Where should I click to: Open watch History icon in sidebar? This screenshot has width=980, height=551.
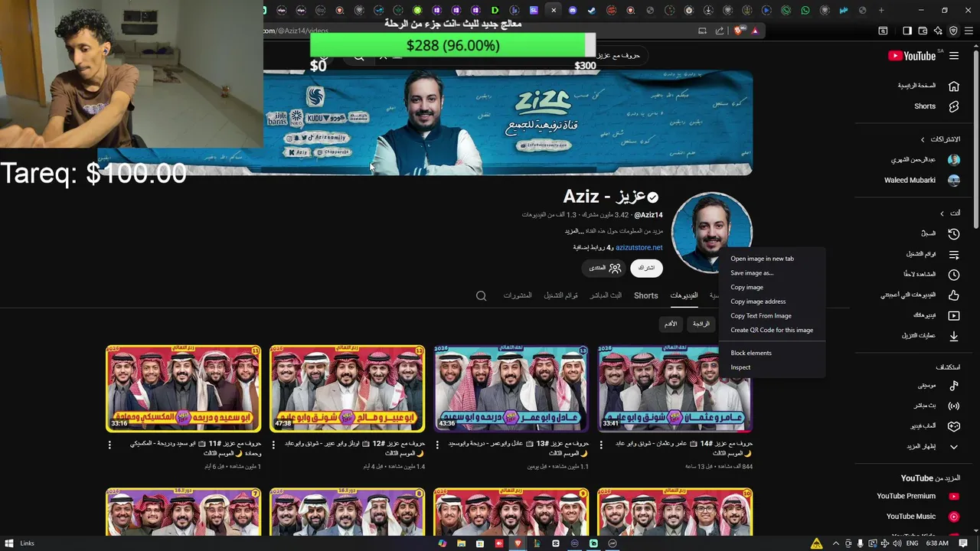pyautogui.click(x=954, y=233)
